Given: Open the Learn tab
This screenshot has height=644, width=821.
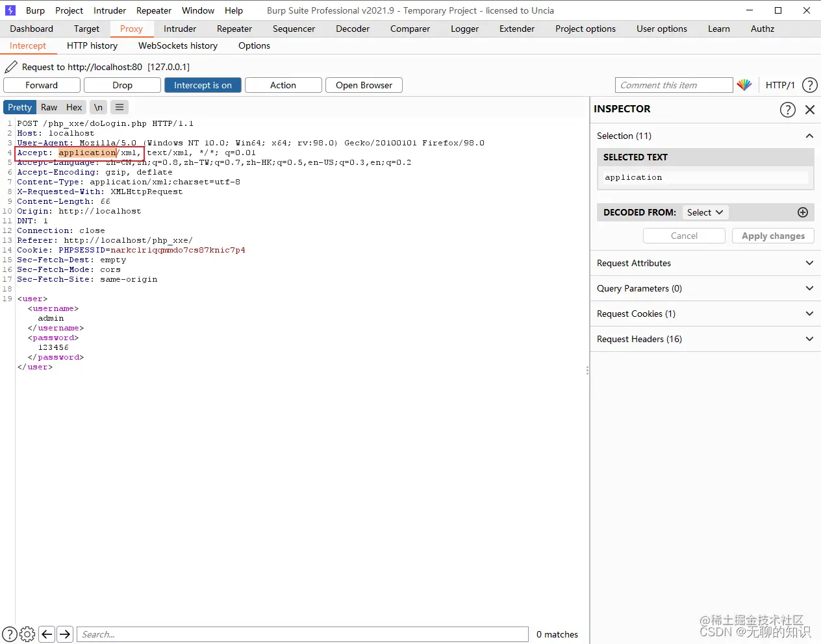Looking at the screenshot, I should pyautogui.click(x=719, y=29).
